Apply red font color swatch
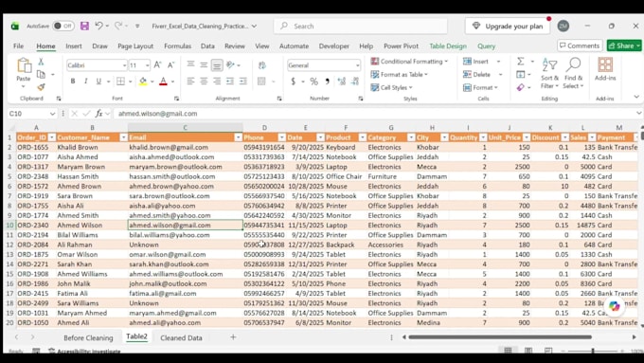This screenshot has width=644, height=363. [163, 81]
